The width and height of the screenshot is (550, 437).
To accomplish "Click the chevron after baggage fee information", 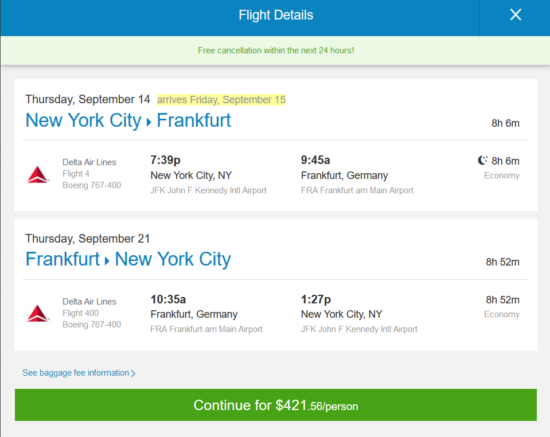I will (x=133, y=374).
